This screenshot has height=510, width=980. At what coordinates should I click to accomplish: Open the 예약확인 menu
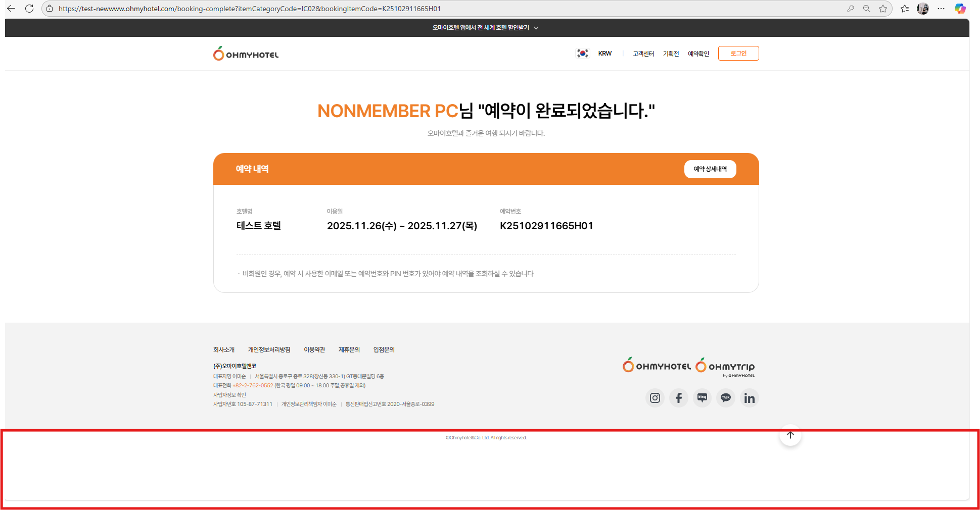coord(698,54)
